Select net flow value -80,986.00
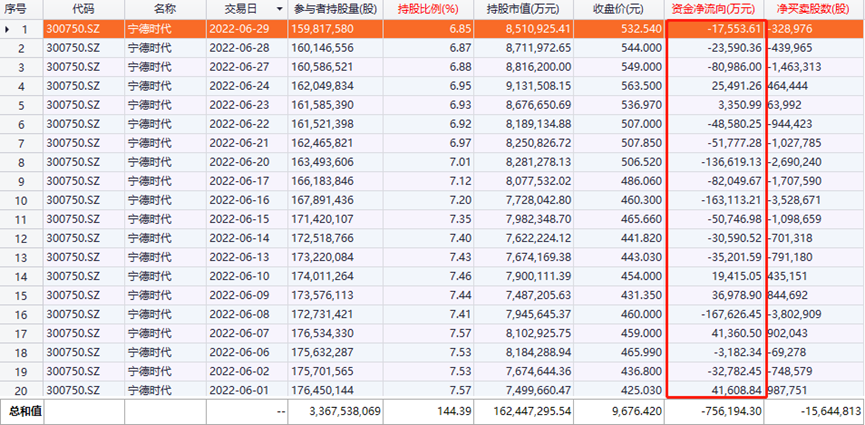865x425 pixels. pos(734,67)
